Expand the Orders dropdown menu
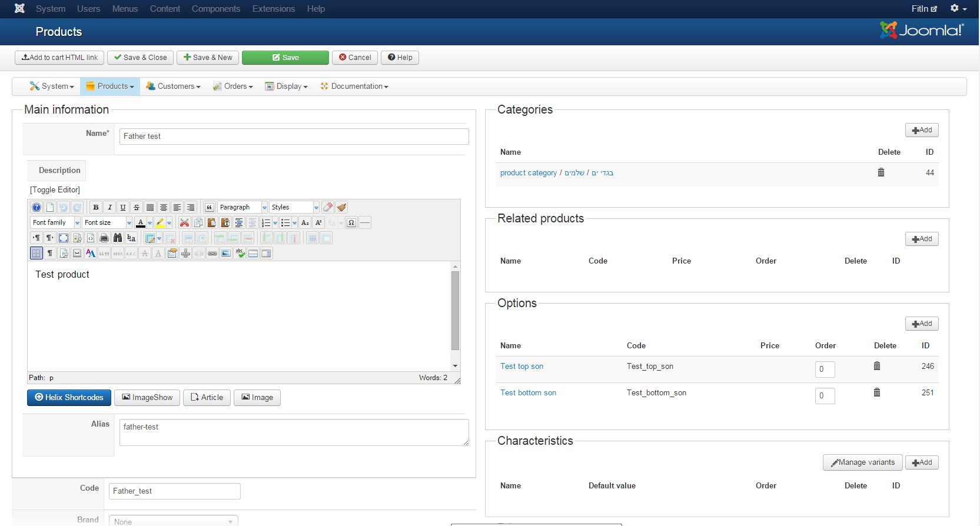This screenshot has width=980, height=526. coord(232,86)
